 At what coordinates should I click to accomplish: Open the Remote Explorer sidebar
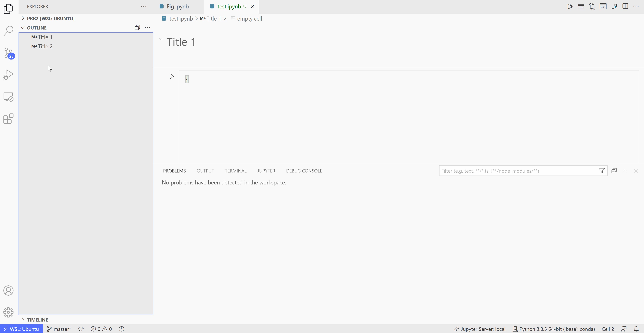(8, 97)
